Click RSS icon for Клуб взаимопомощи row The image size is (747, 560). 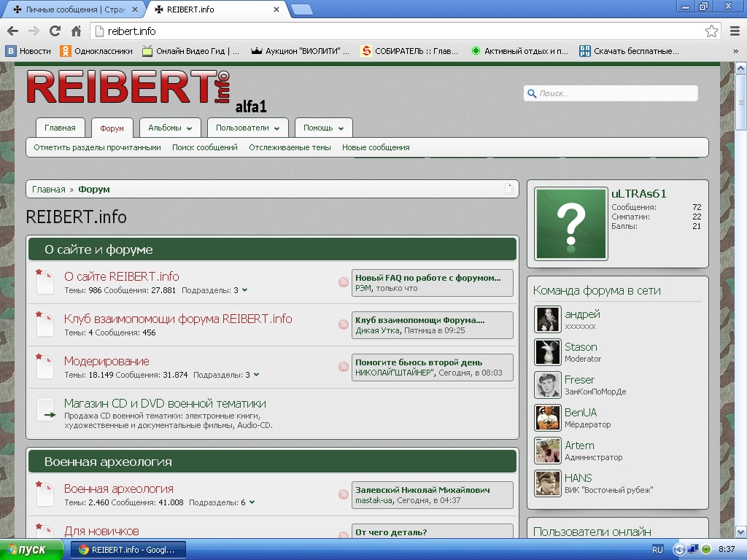[344, 324]
